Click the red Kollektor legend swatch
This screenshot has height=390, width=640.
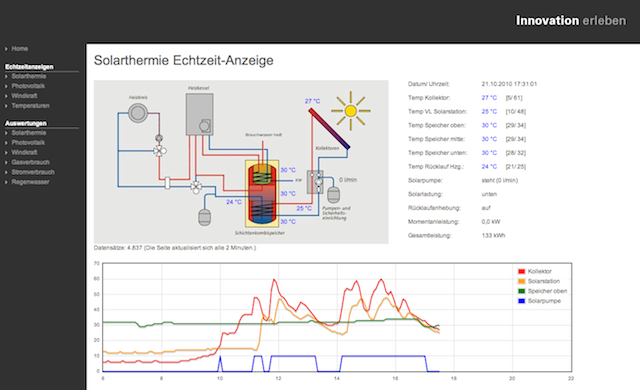pyautogui.click(x=521, y=271)
